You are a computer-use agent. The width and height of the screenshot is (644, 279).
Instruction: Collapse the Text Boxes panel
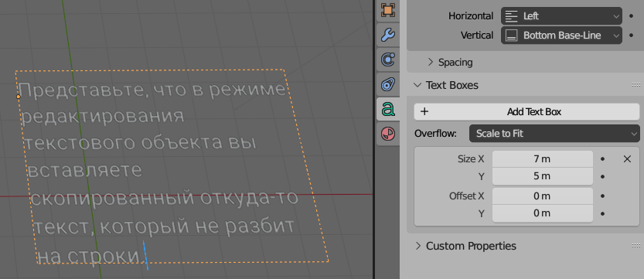click(x=446, y=85)
